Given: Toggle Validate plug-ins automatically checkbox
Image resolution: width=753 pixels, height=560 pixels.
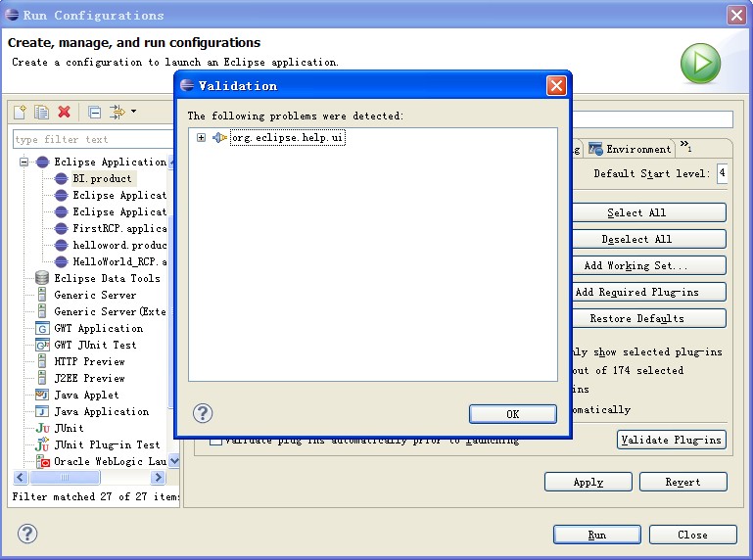Looking at the screenshot, I should pyautogui.click(x=216, y=441).
